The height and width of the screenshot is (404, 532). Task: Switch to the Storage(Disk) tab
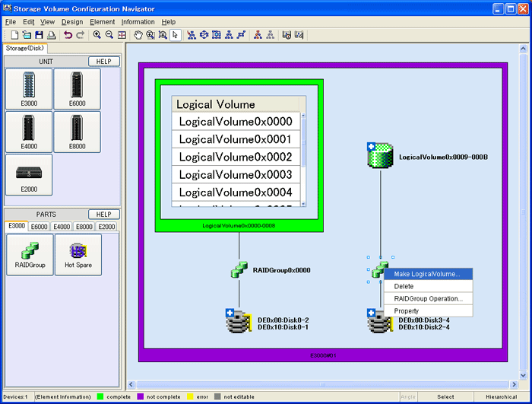coord(25,48)
